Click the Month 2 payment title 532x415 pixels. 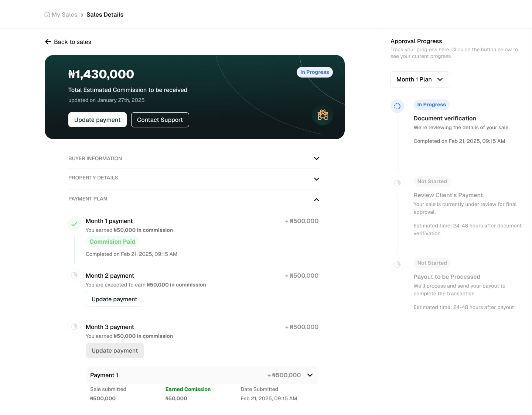110,275
